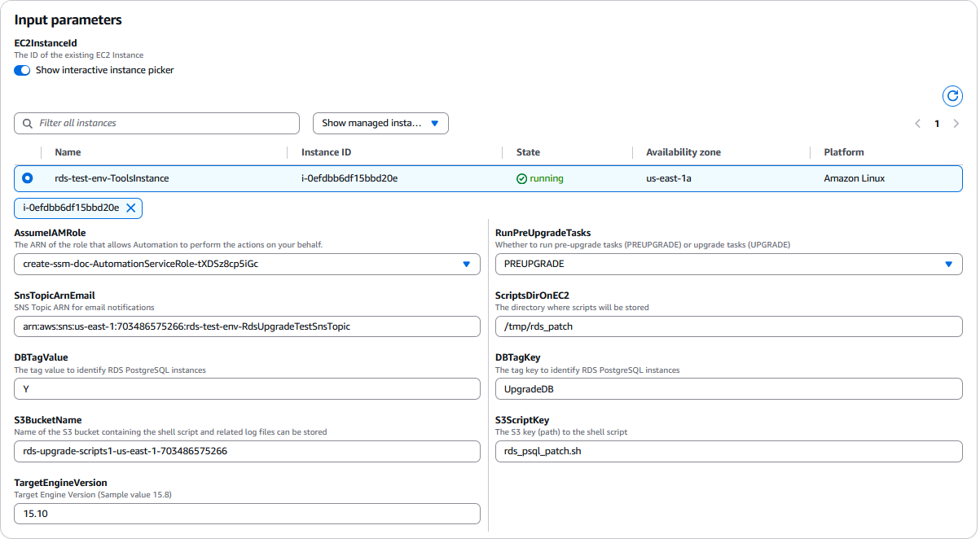Click the ScriptsDirOnEC2 input field
Image resolution: width=980 pixels, height=543 pixels.
pos(728,326)
